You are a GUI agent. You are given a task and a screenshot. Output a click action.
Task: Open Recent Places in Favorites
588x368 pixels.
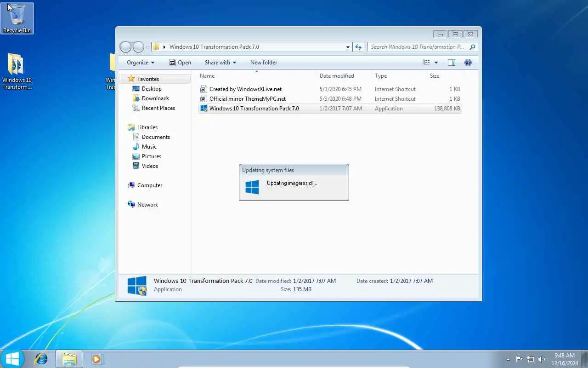click(x=154, y=108)
